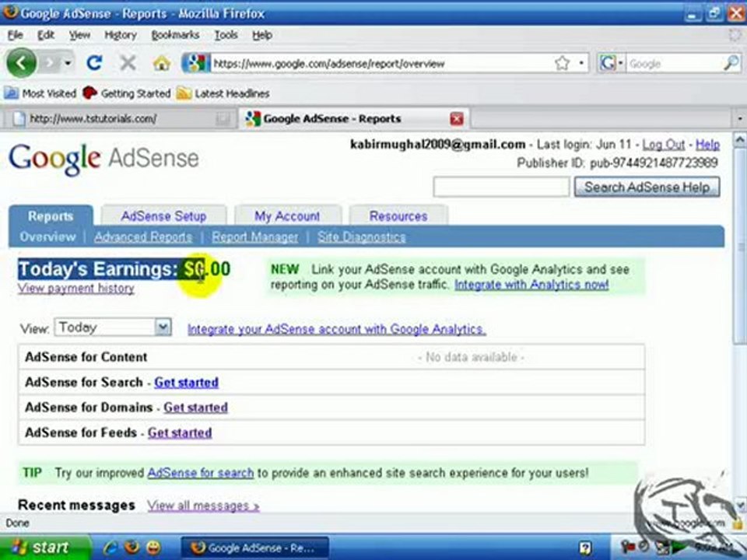Viewport: 747px width, 560px height.
Task: Bookmark this page with the star icon
Action: click(562, 63)
